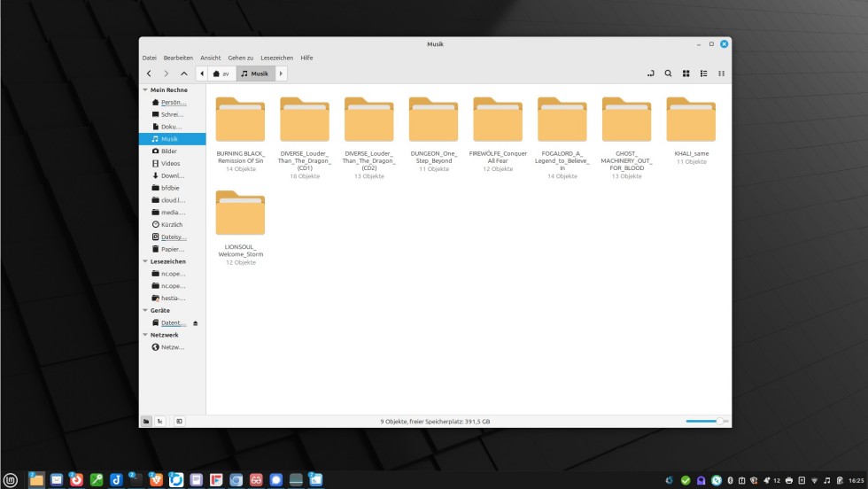The height and width of the screenshot is (489, 868).
Task: Switch to list view
Action: [703, 74]
